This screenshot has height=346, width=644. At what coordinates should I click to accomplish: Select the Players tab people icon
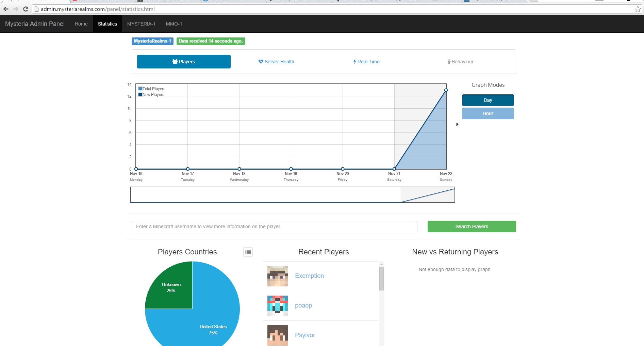[x=175, y=62]
